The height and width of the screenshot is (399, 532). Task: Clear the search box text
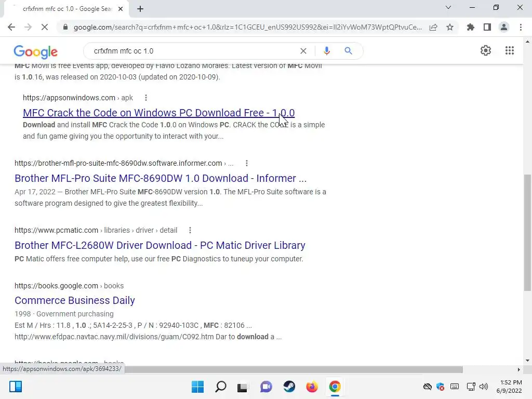pyautogui.click(x=303, y=51)
